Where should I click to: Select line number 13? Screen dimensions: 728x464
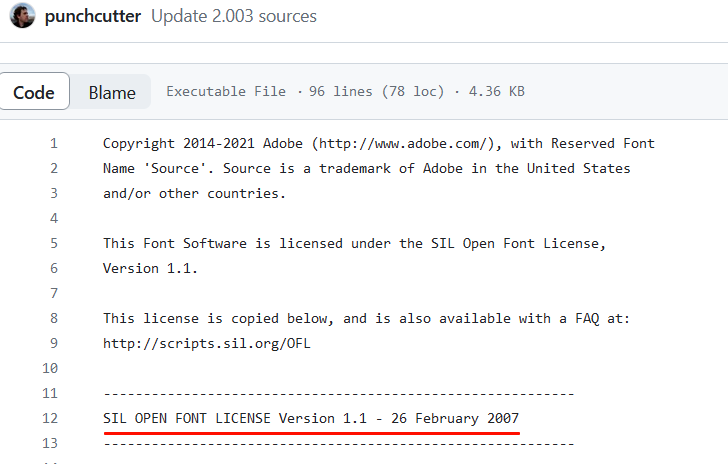click(50, 444)
